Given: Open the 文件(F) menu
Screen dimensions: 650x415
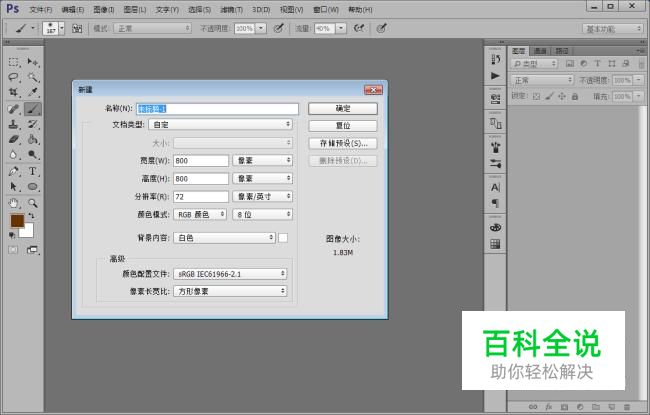Looking at the screenshot, I should (40, 9).
